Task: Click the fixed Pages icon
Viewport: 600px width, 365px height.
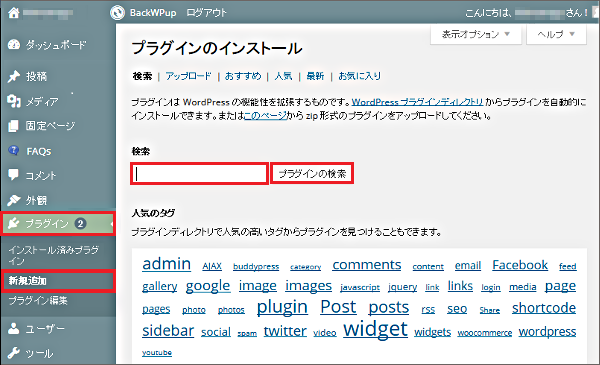Action: [x=13, y=125]
